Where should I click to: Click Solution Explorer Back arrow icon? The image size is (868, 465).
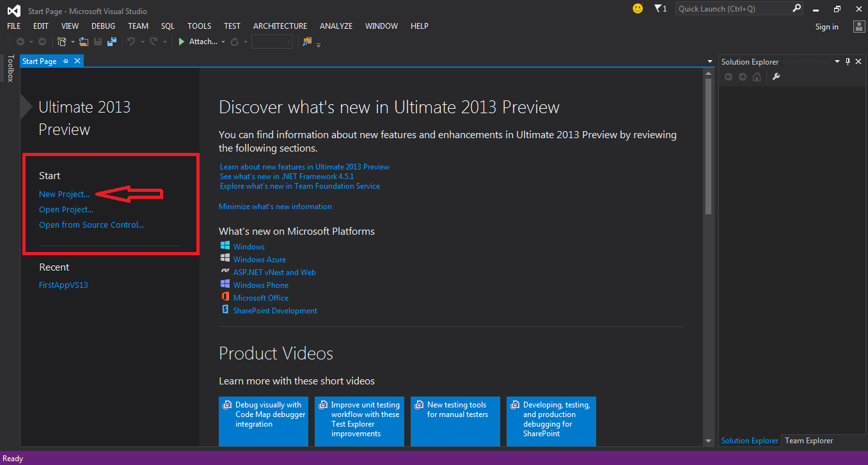pyautogui.click(x=729, y=77)
